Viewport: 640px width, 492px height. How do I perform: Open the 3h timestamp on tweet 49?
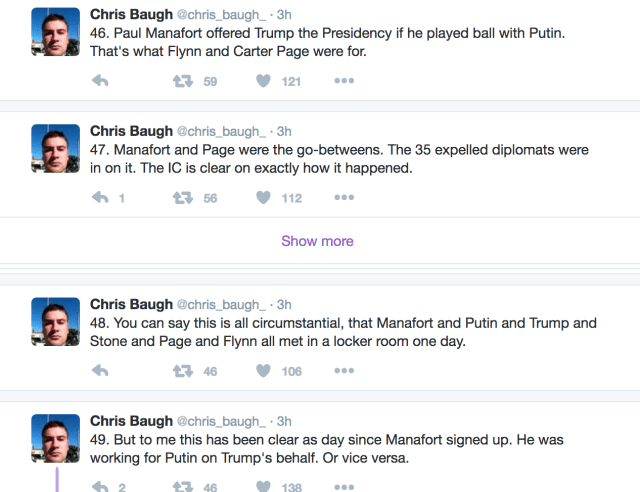pyautogui.click(x=284, y=420)
